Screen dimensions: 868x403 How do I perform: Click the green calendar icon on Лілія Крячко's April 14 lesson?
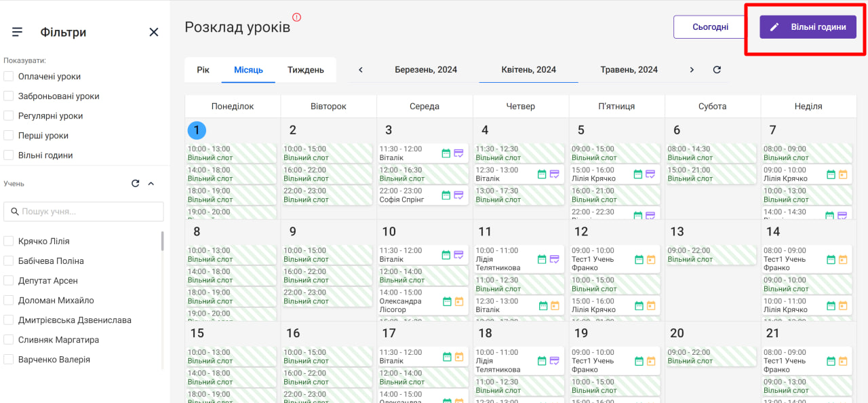[831, 306]
